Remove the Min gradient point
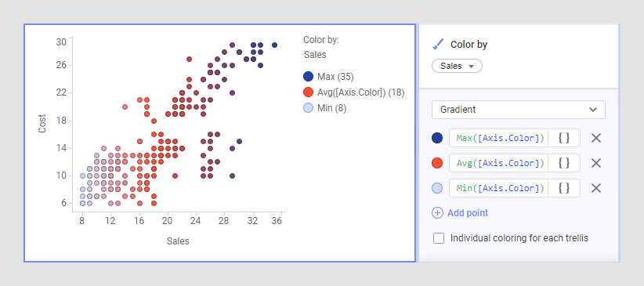Screen dimensions: 644x286 click(596, 188)
